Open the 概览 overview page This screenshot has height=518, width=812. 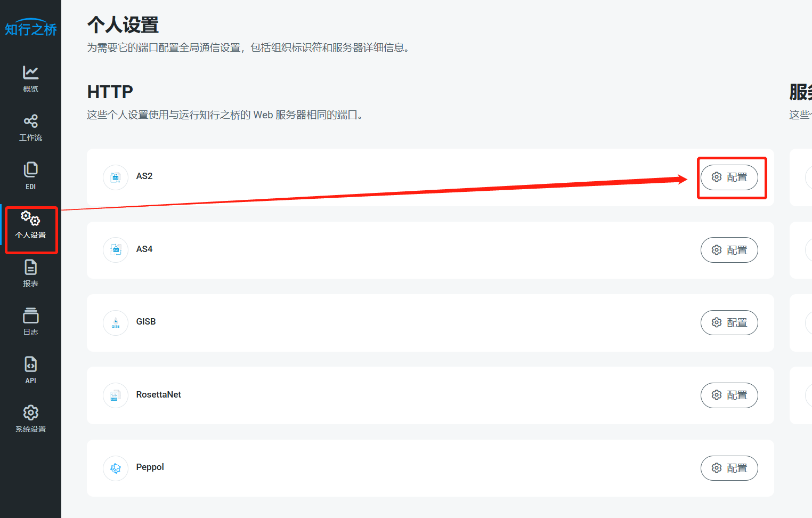coord(30,78)
